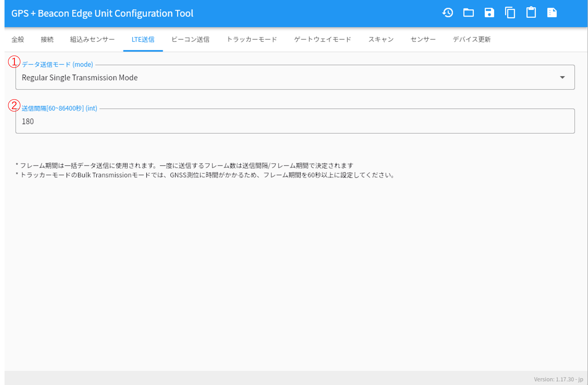Click the history restore icon
Viewport: 588px width, 385px height.
[448, 13]
